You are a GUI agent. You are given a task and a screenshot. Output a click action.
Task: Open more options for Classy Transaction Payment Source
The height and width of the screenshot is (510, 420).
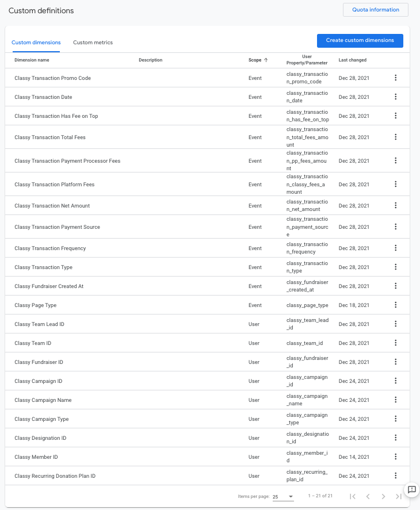396,227
